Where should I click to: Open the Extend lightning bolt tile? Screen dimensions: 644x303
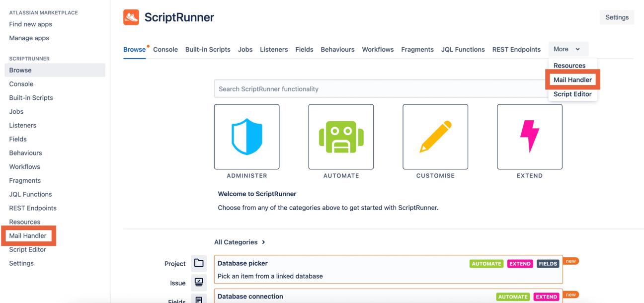pyautogui.click(x=530, y=137)
